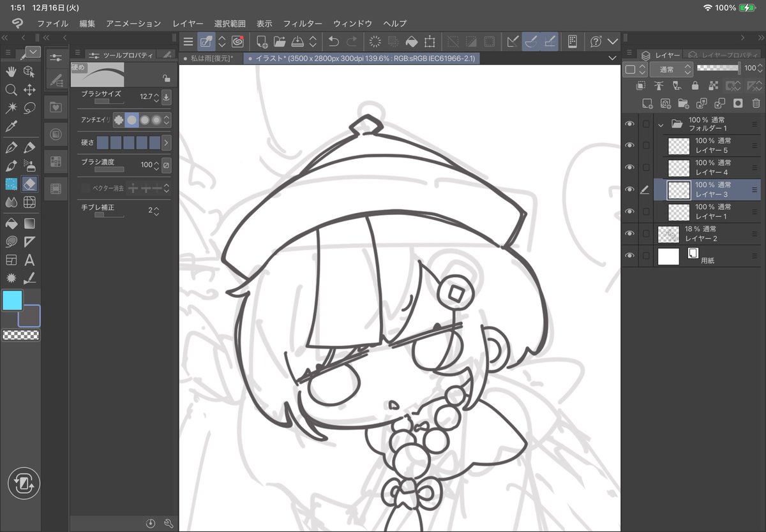Open the ヘルプ menu
This screenshot has height=532, width=766.
pyautogui.click(x=395, y=24)
